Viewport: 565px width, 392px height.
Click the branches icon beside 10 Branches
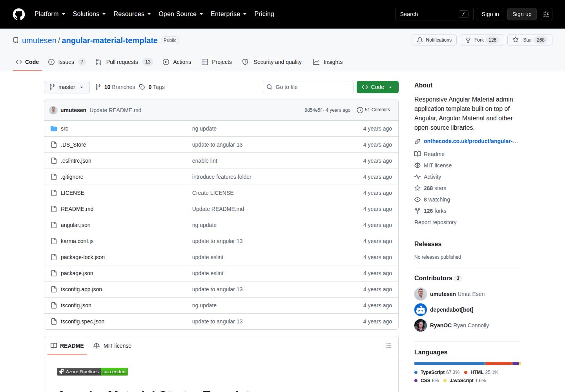pos(98,87)
